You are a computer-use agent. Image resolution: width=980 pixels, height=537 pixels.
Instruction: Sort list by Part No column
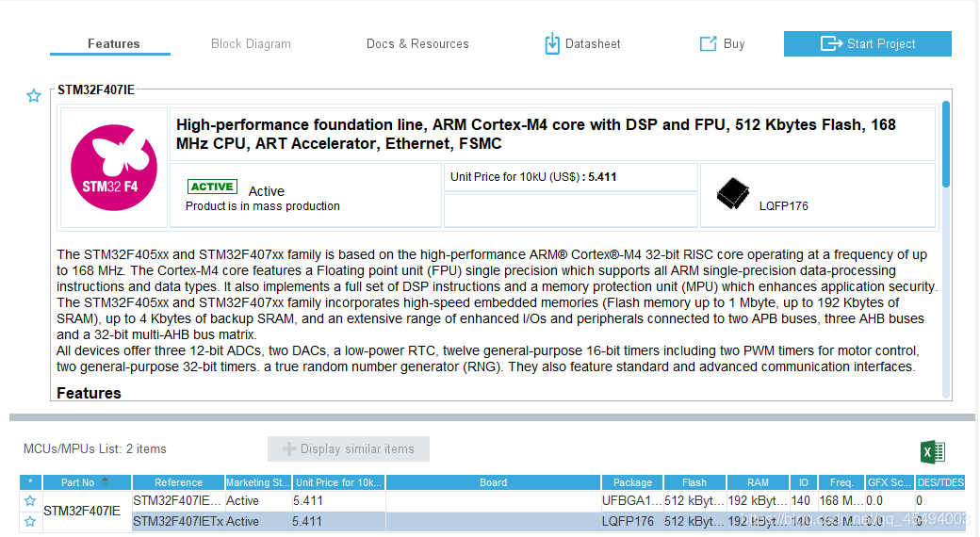pyautogui.click(x=87, y=482)
